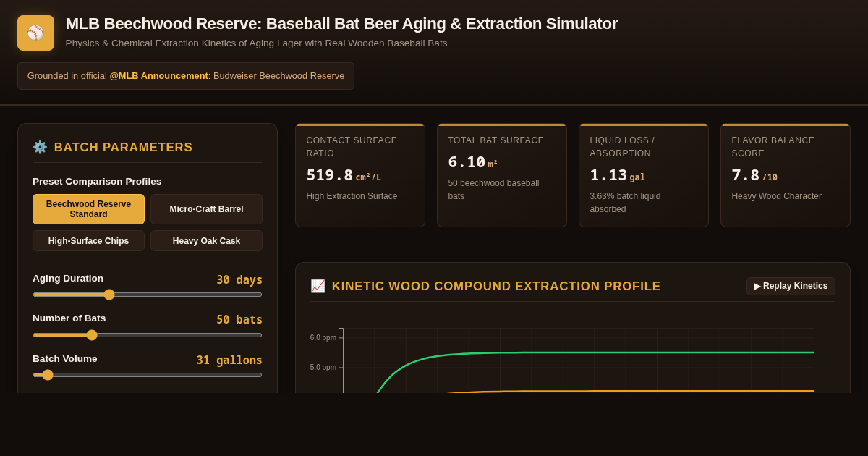The width and height of the screenshot is (868, 456).
Task: Click the '5.0 ppm' axis label
Action: click(323, 368)
